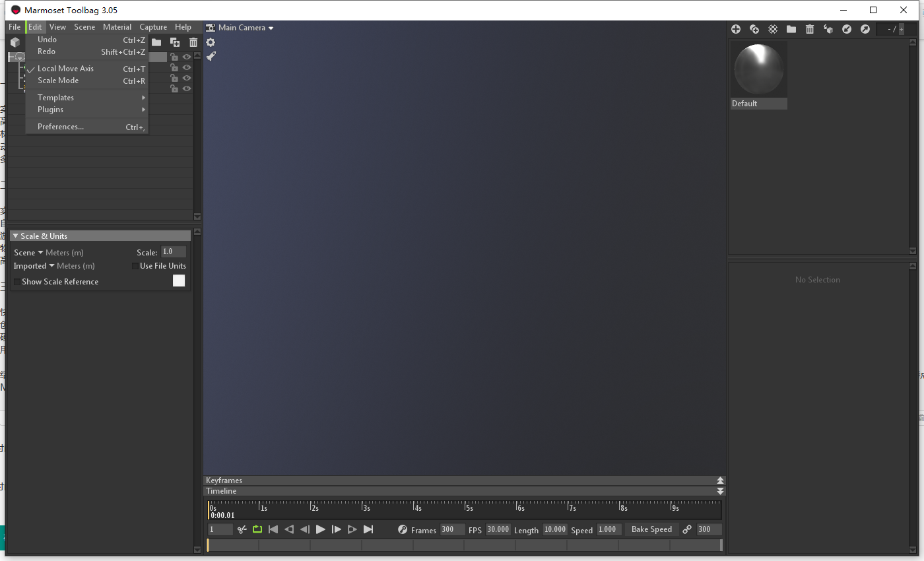The height and width of the screenshot is (561, 924).
Task: Open the Capture menu
Action: (153, 27)
